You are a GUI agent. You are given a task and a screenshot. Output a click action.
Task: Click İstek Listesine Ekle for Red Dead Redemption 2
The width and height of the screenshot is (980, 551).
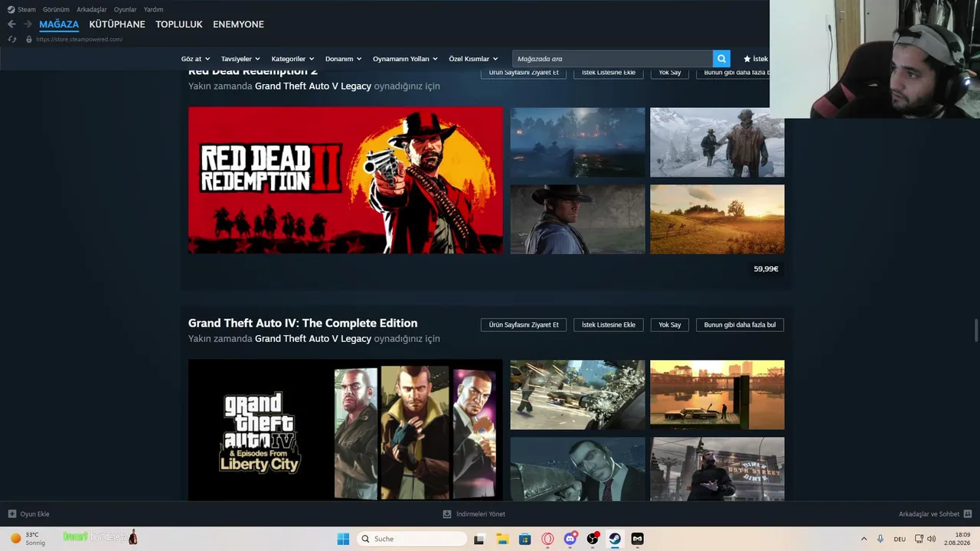click(609, 73)
